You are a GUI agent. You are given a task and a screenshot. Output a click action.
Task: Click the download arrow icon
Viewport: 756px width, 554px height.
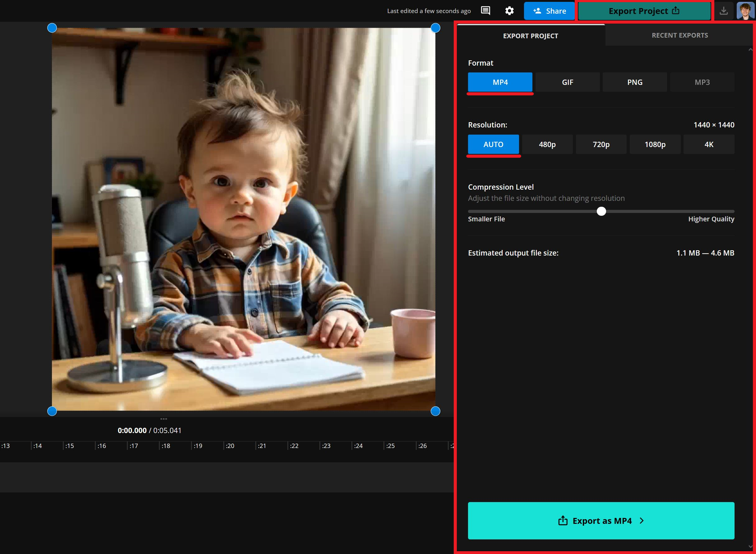pyautogui.click(x=723, y=11)
